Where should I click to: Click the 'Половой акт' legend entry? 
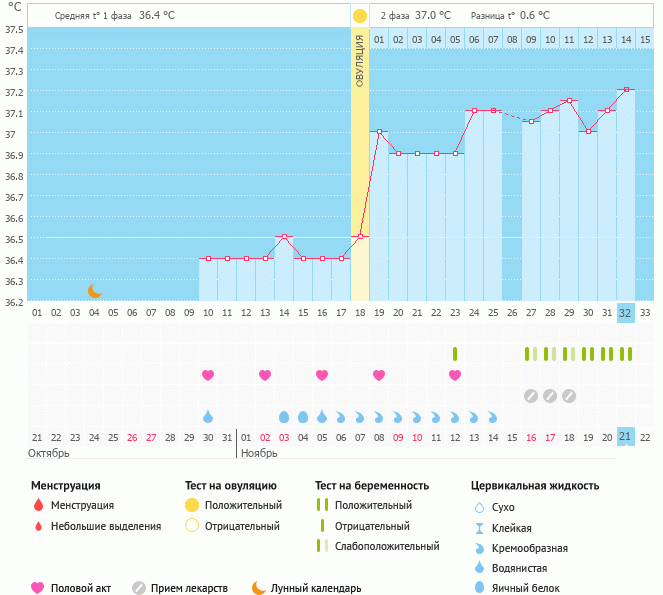pos(73,588)
